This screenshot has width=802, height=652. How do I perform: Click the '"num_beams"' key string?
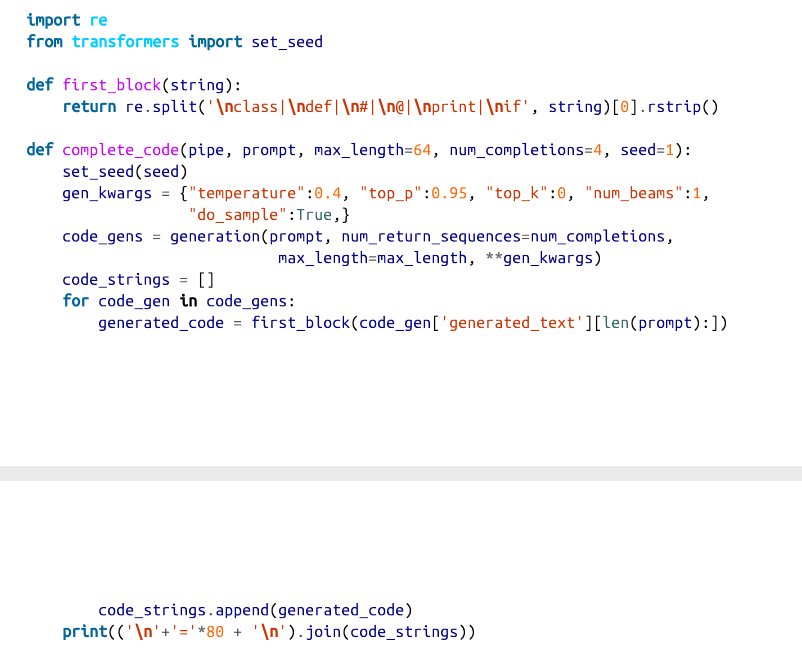[x=634, y=193]
